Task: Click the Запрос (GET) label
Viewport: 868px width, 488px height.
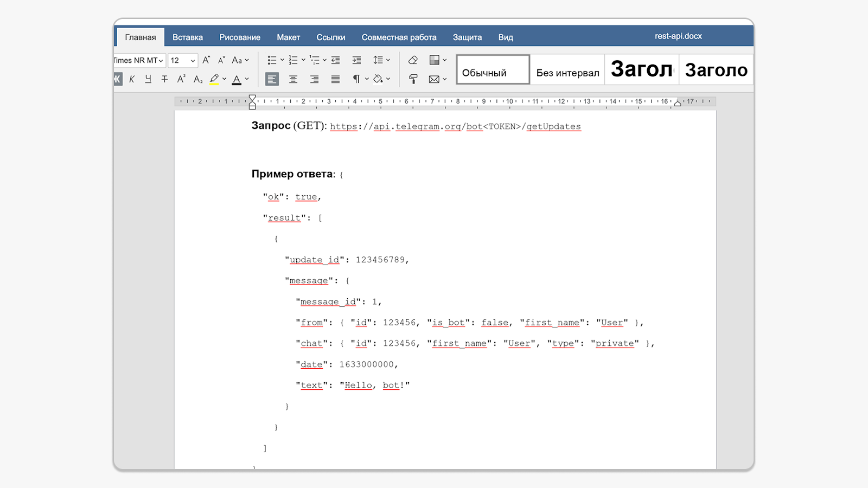Action: pos(289,126)
